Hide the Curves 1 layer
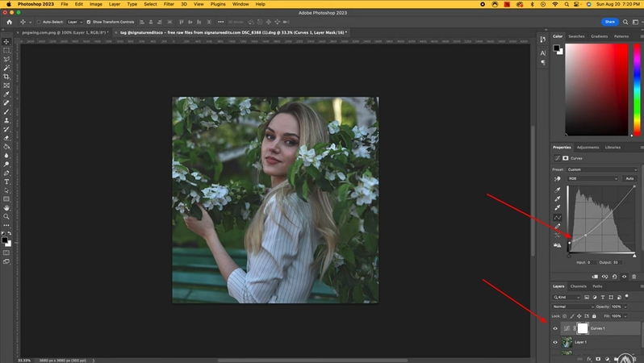This screenshot has height=363, width=644. [x=555, y=329]
